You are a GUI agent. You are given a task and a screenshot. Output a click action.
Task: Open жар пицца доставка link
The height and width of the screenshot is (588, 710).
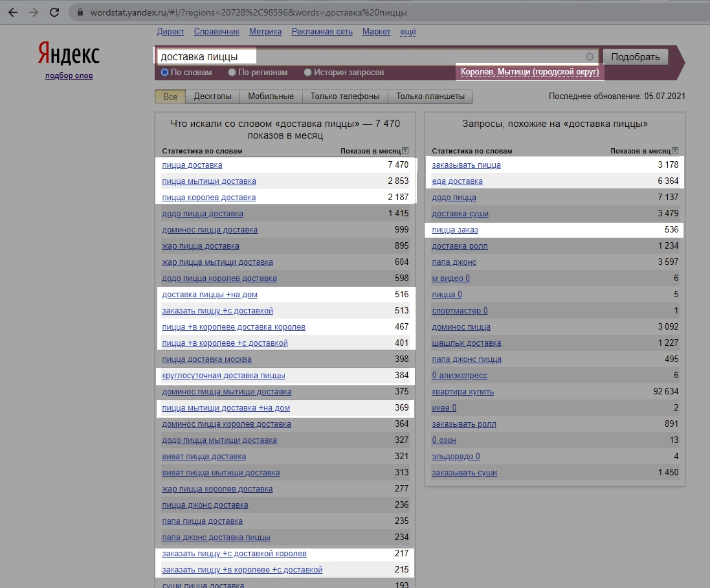coord(201,247)
